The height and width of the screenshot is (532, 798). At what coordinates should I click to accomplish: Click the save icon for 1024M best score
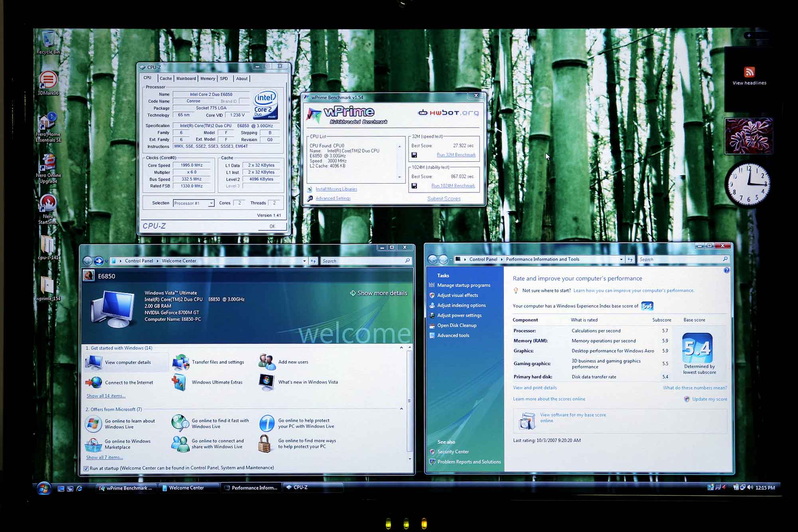click(x=414, y=186)
